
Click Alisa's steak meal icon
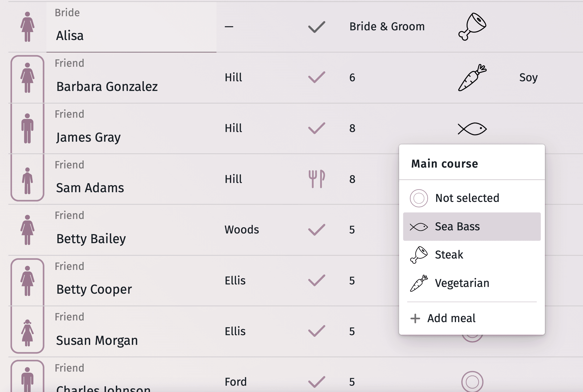click(472, 27)
